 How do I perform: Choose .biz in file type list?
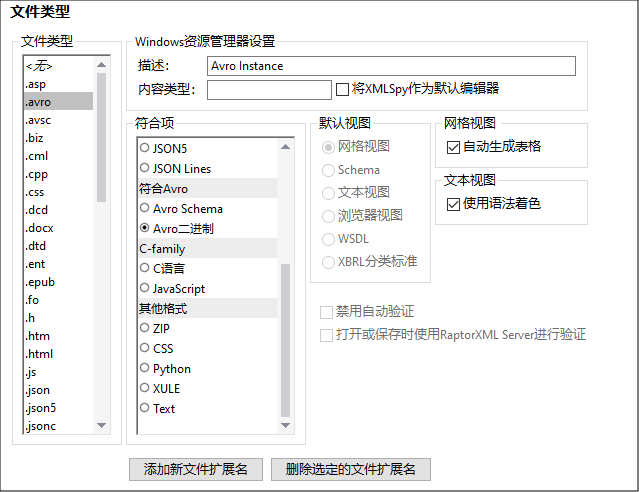(58, 138)
